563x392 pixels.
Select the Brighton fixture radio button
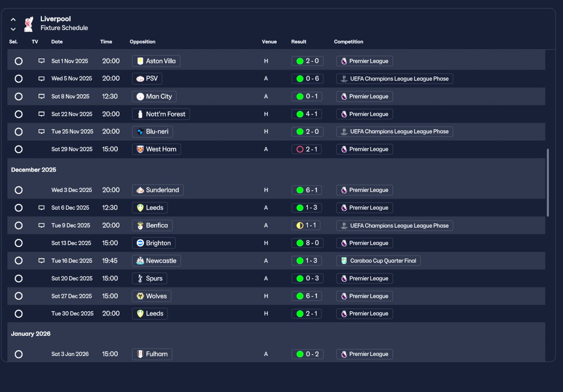(18, 243)
